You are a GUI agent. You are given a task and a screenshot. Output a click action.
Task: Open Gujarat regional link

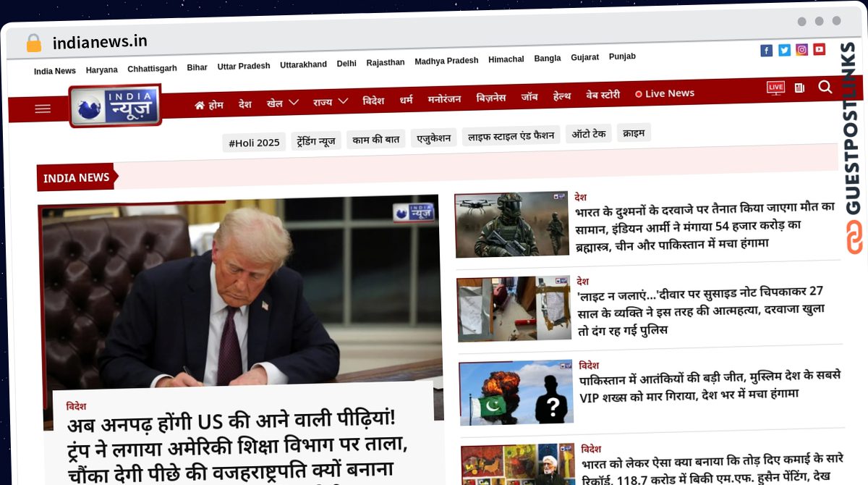[x=584, y=57]
